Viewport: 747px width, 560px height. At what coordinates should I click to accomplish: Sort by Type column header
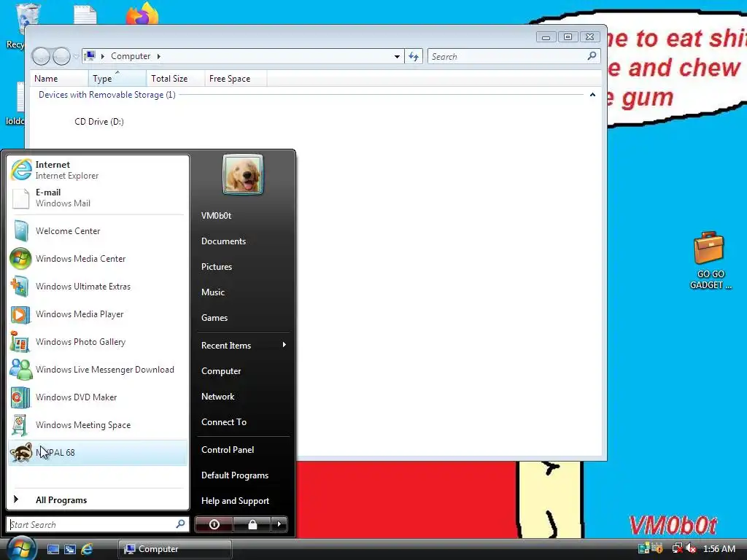tap(117, 79)
